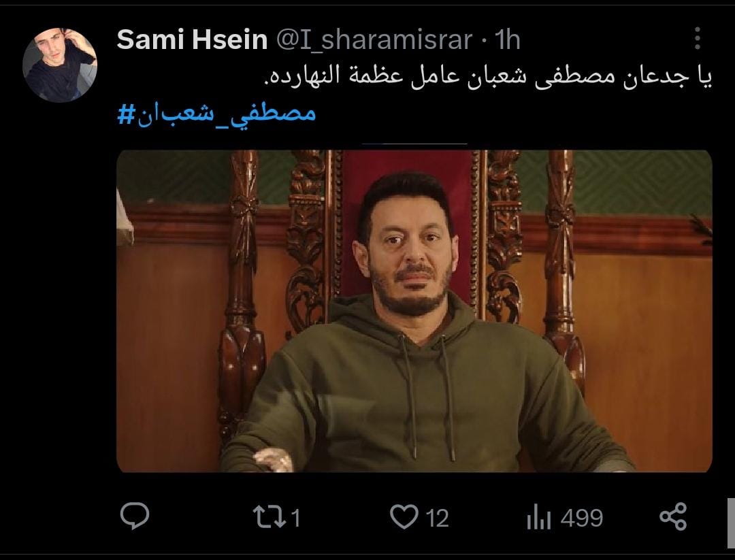This screenshot has width=735, height=560.
Task: Open the attached photo of man on throne
Action: coord(414,311)
